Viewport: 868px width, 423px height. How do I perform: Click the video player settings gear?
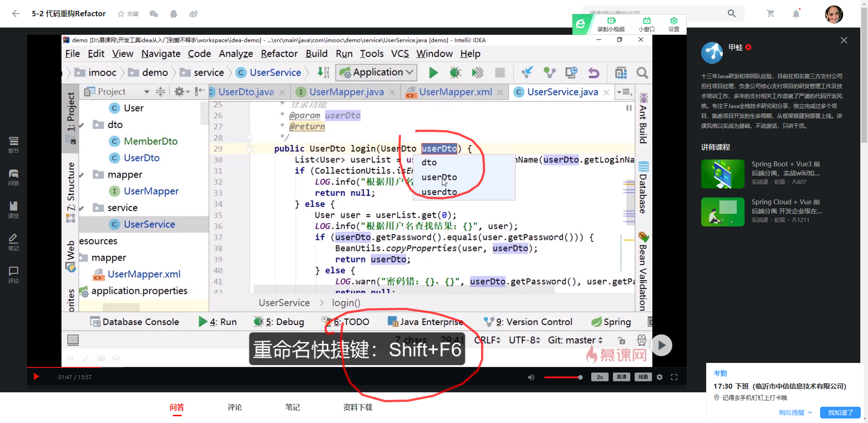coord(660,377)
